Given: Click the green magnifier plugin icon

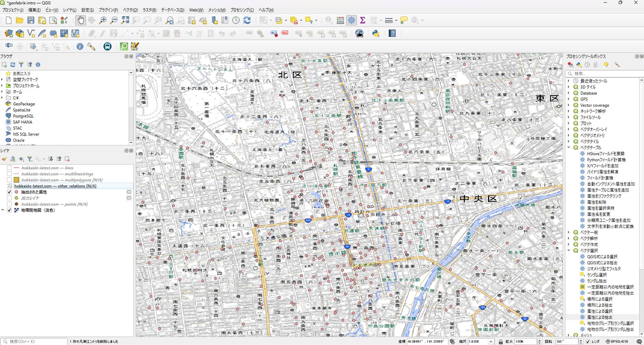Looking at the screenshot, I should [124, 47].
